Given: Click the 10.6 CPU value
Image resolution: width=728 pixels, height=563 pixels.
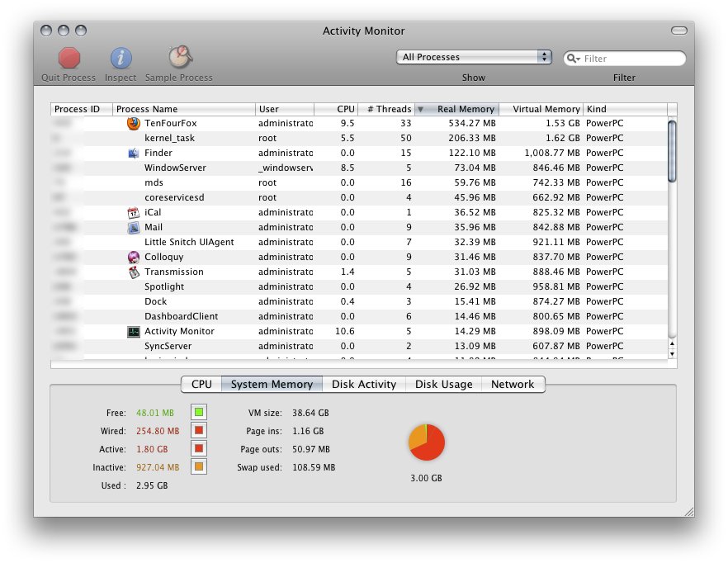Looking at the screenshot, I should point(345,332).
